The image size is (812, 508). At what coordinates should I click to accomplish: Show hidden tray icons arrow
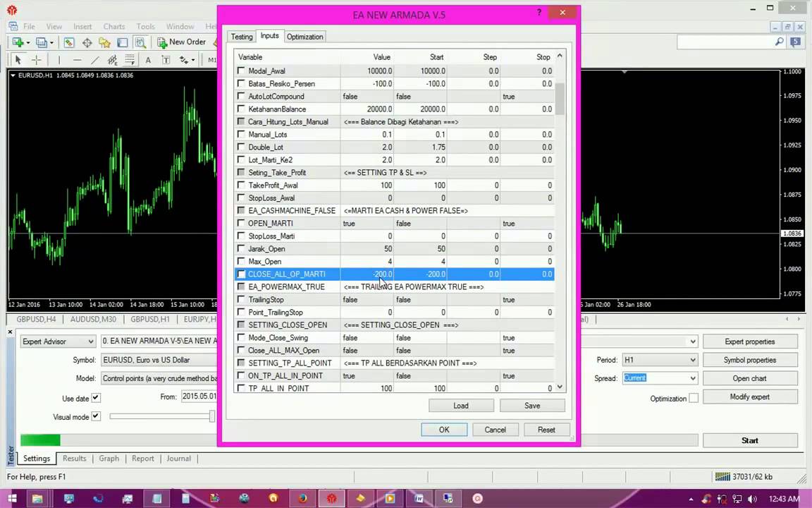click(691, 500)
